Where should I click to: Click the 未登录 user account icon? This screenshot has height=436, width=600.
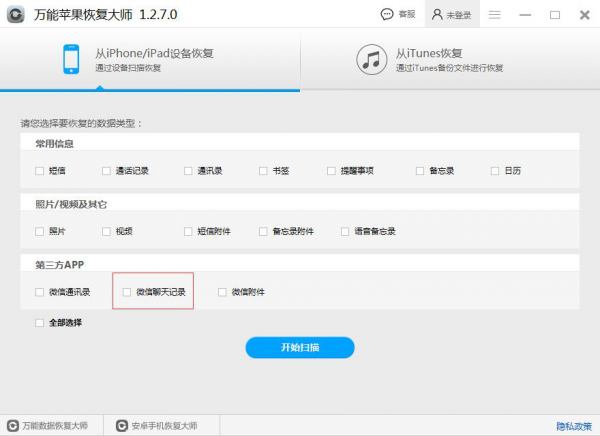click(437, 15)
